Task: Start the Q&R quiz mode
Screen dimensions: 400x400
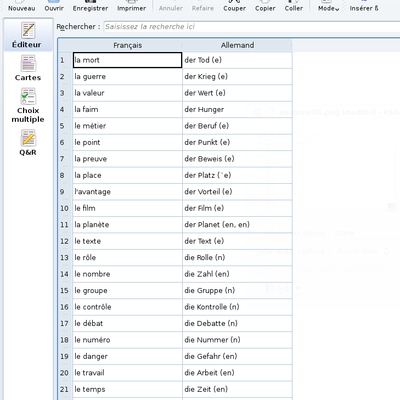Action: coord(28,143)
